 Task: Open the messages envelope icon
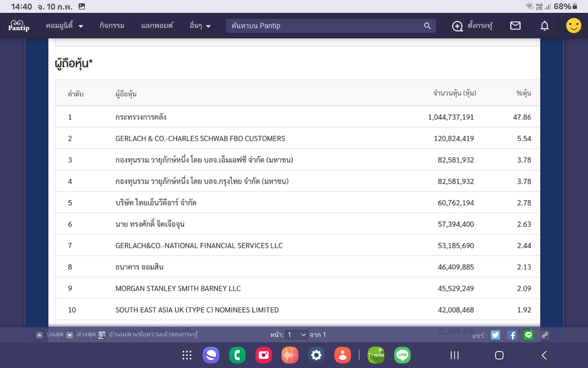(x=515, y=26)
